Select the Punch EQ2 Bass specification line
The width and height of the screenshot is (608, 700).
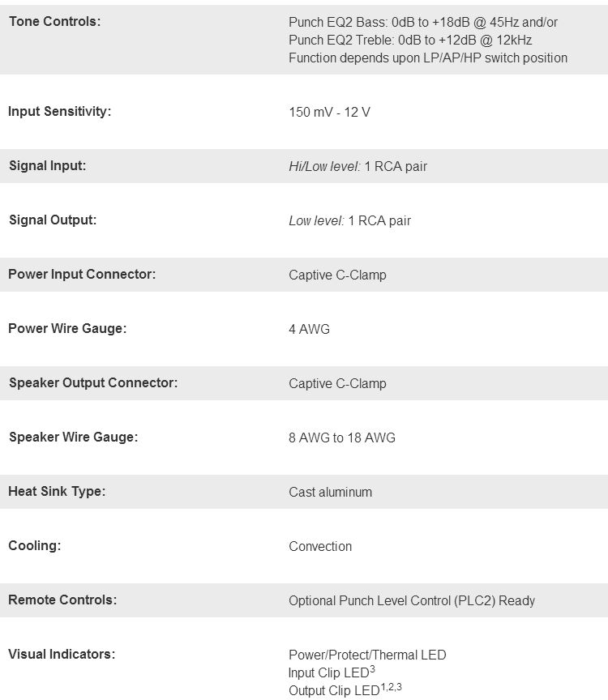click(422, 22)
